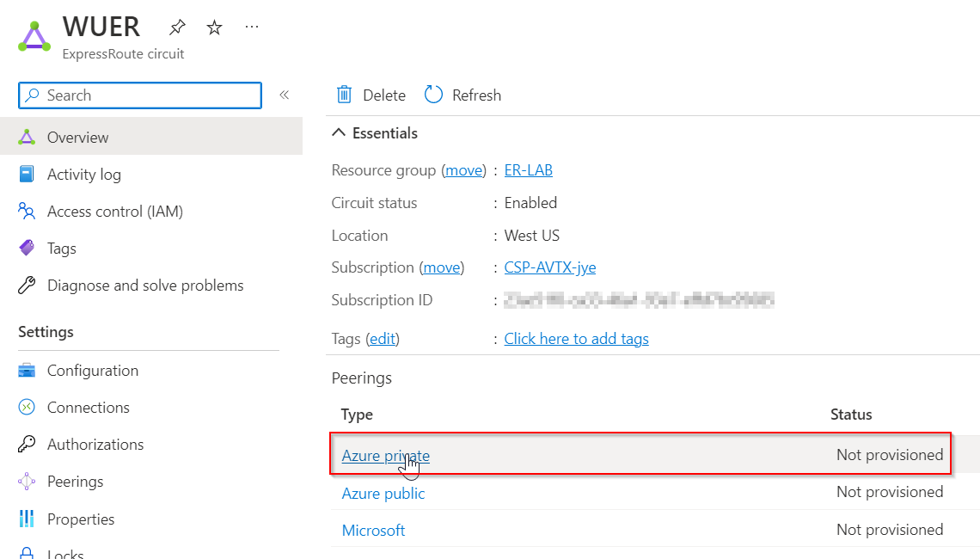Go to Access control (IAM)
Screen dimensions: 980x559
[115, 212]
